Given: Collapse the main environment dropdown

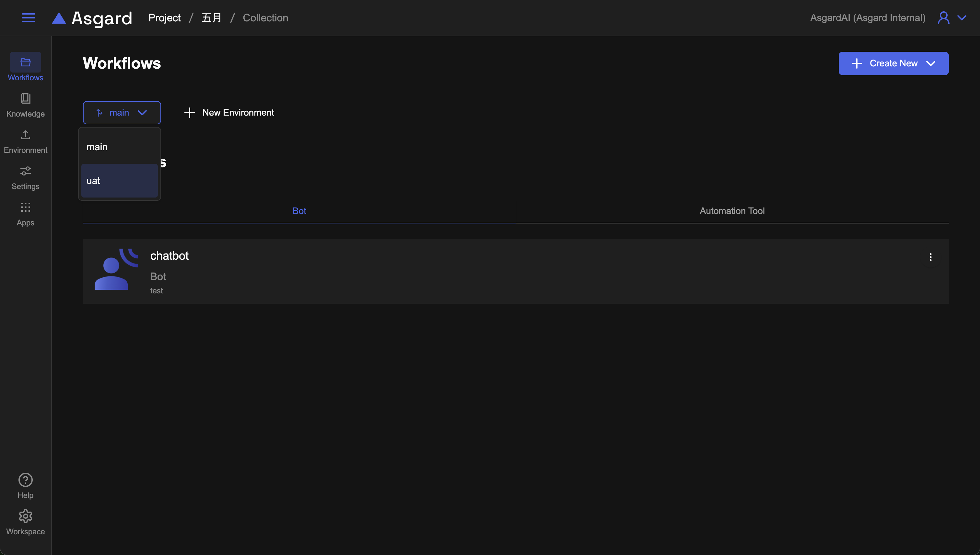Looking at the screenshot, I should point(122,112).
